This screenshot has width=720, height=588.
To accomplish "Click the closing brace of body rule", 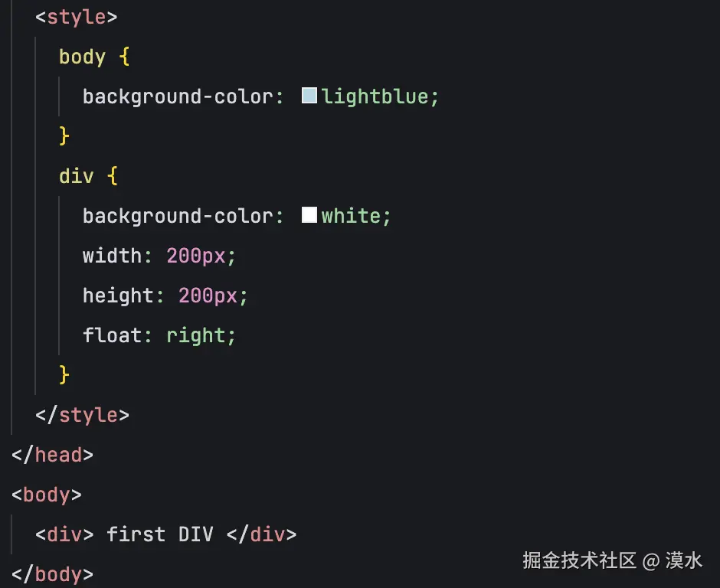I will pos(64,136).
